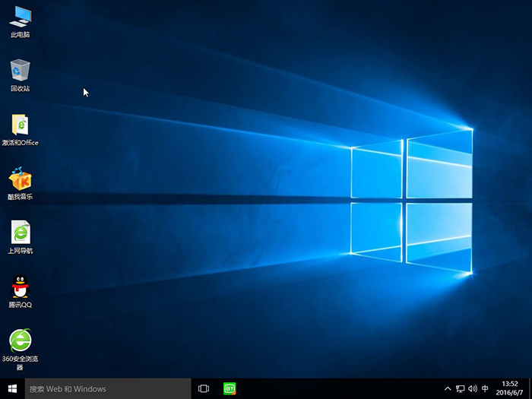Viewport: 532px width, 399px height.
Task: Select the 腾讯QQ penguin icon
Action: coord(21,287)
